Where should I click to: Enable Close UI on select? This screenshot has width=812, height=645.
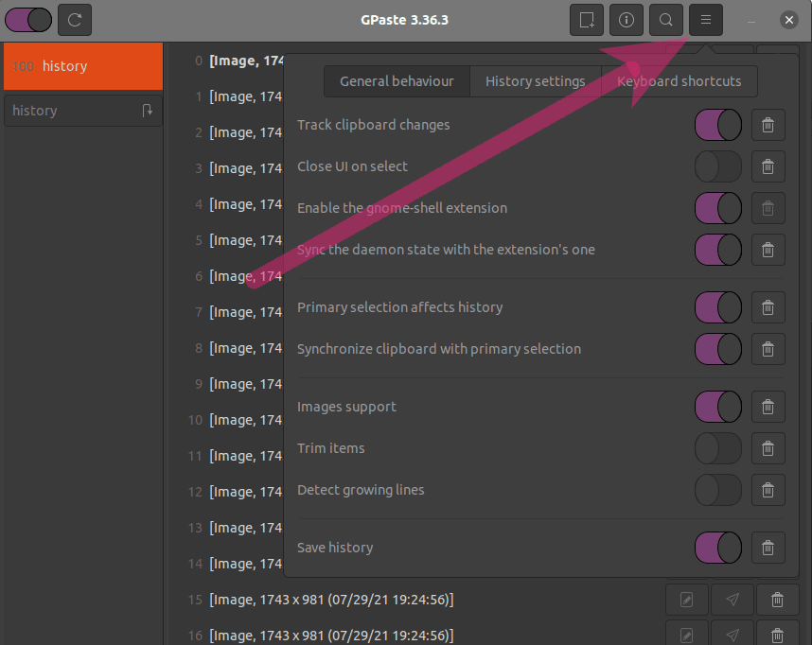point(717,166)
